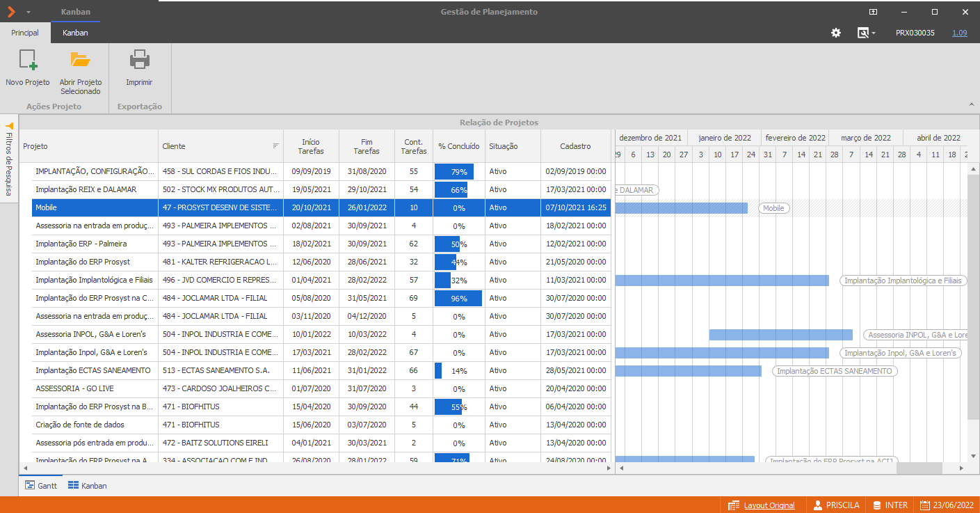Screen dimensions: 980x513
Task: Click the PRISCILA user icon
Action: [x=819, y=505]
